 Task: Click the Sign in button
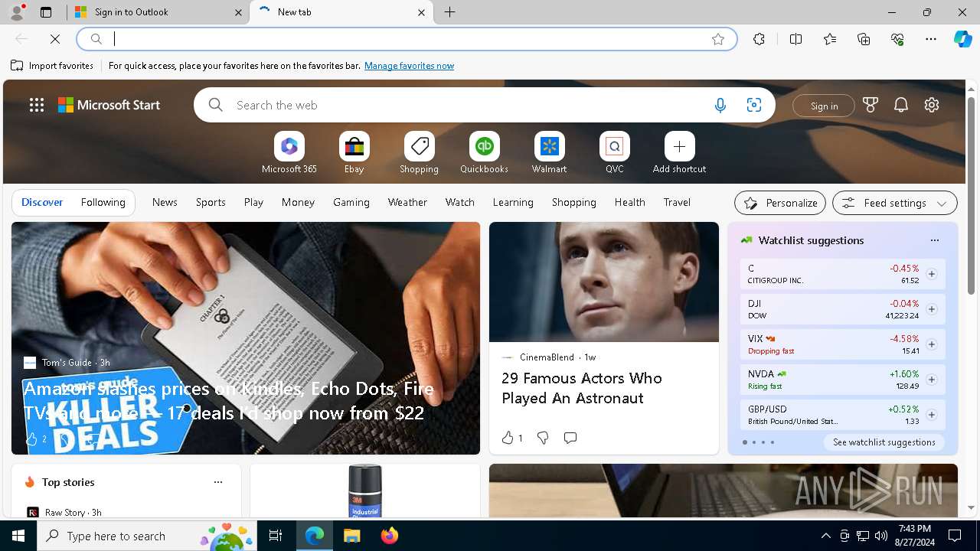824,106
